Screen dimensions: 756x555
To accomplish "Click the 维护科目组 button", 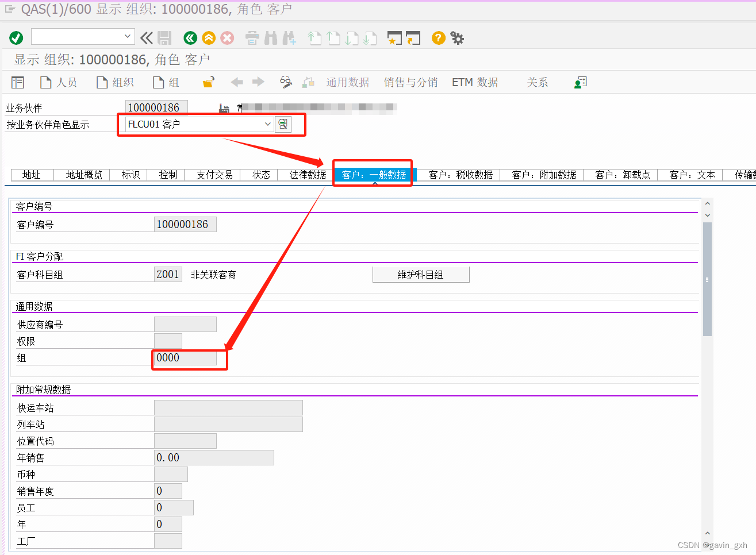I will (421, 275).
